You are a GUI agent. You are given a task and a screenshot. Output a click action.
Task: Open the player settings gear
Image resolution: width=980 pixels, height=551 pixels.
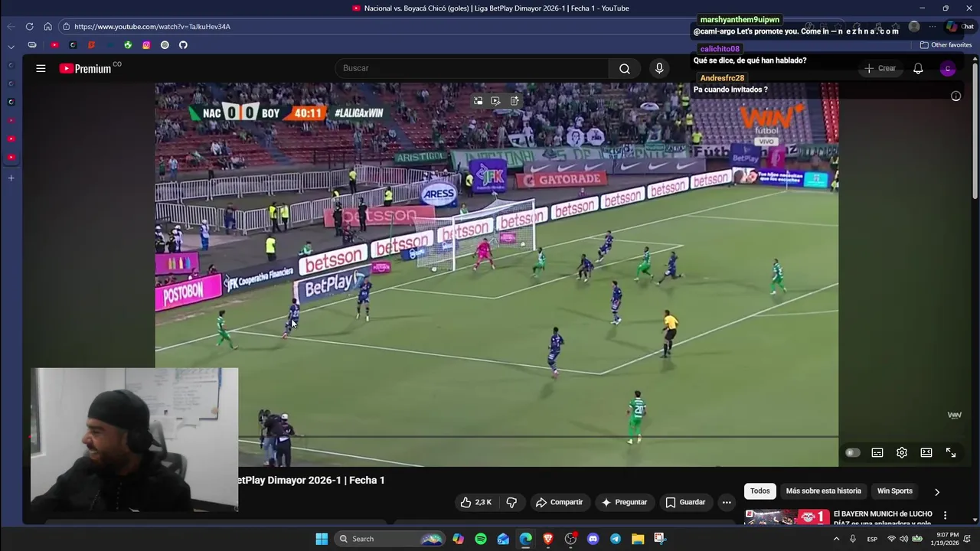902,452
